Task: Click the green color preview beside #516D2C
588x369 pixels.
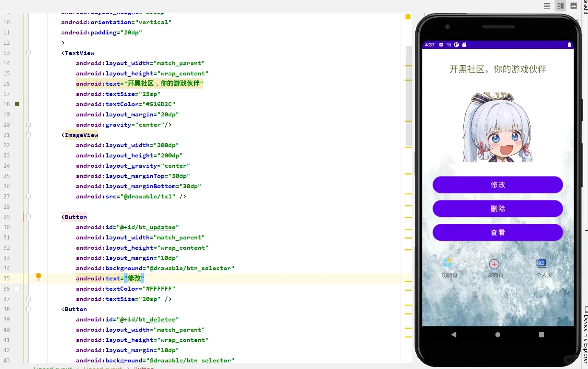Action: (16, 104)
